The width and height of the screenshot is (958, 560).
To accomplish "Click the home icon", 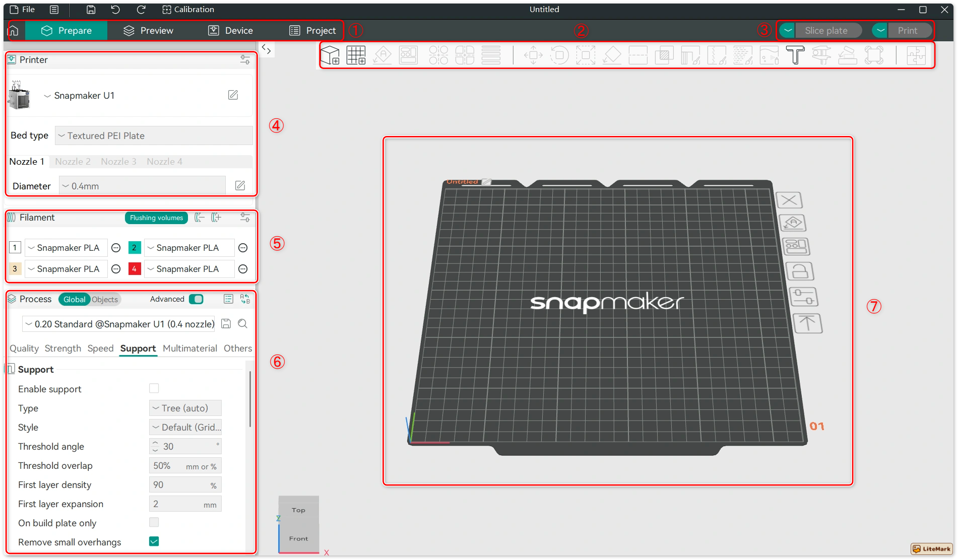I will coord(14,31).
